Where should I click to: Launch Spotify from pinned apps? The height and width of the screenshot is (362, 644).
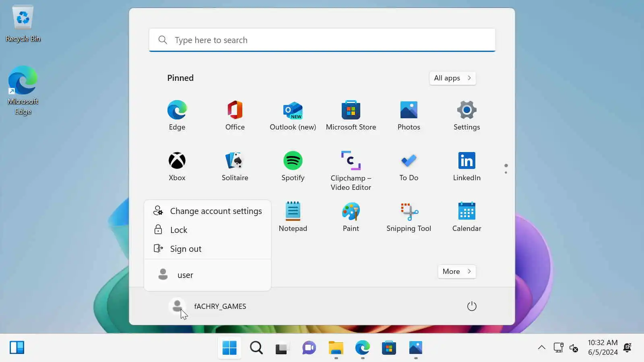point(293,167)
